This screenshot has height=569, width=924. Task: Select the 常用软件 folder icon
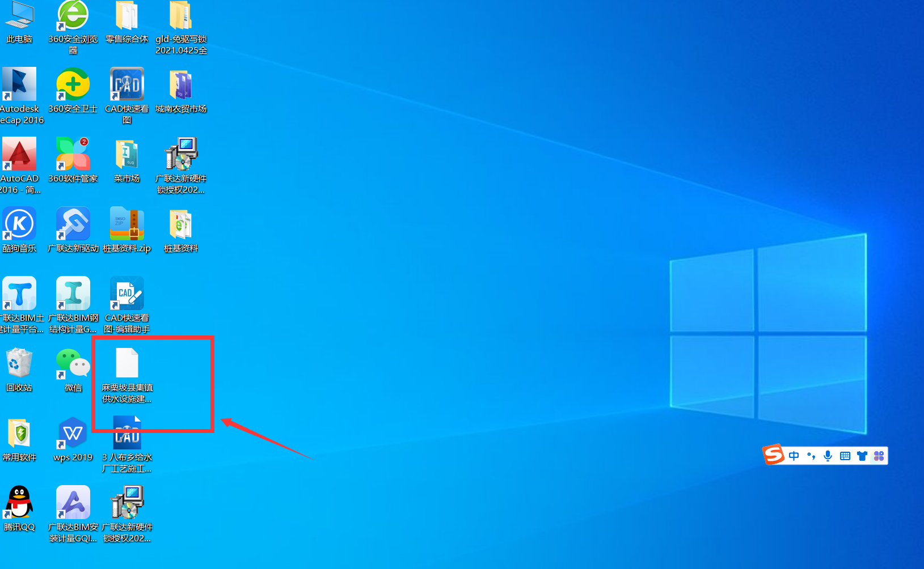click(x=19, y=439)
